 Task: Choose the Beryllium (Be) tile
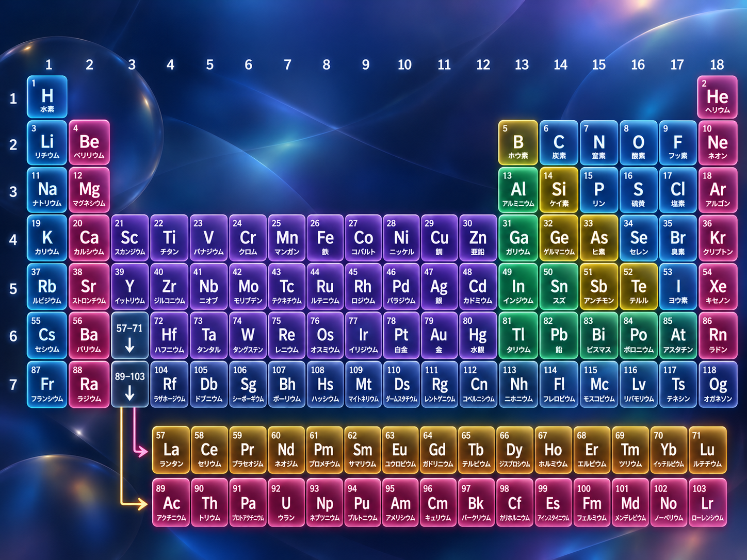89,143
